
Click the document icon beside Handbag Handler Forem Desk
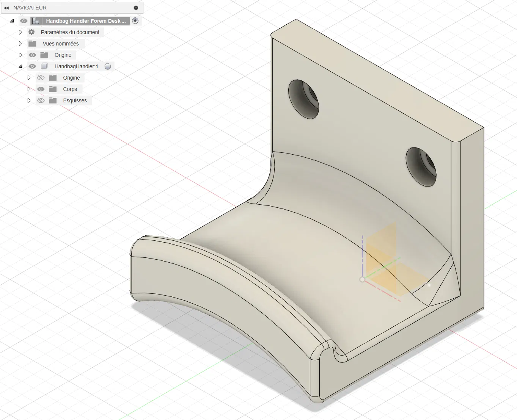36,21
